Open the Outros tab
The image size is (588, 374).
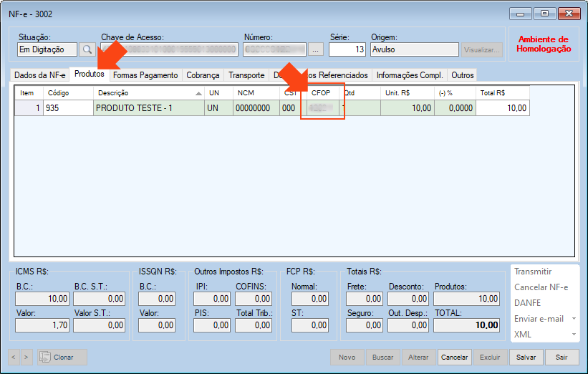click(x=462, y=75)
